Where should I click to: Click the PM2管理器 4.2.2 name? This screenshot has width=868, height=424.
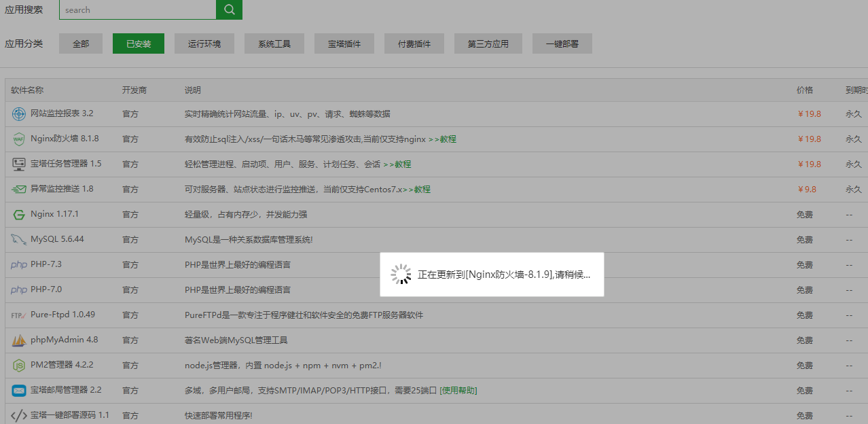pyautogui.click(x=62, y=366)
